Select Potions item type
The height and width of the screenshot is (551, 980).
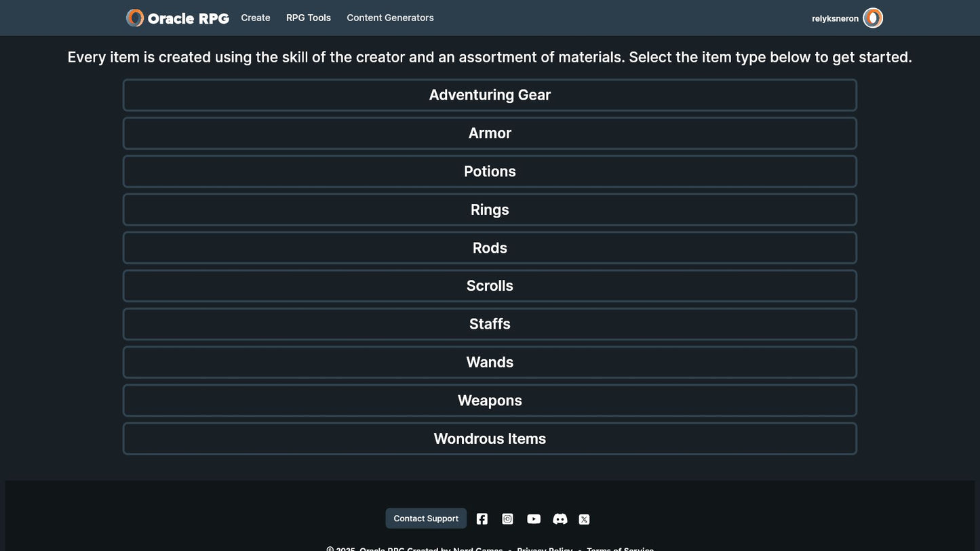(490, 171)
